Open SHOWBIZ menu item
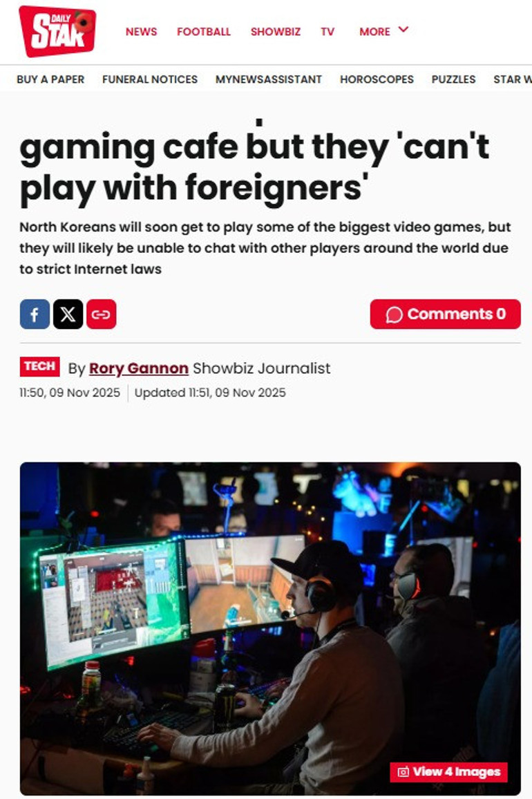 [276, 32]
